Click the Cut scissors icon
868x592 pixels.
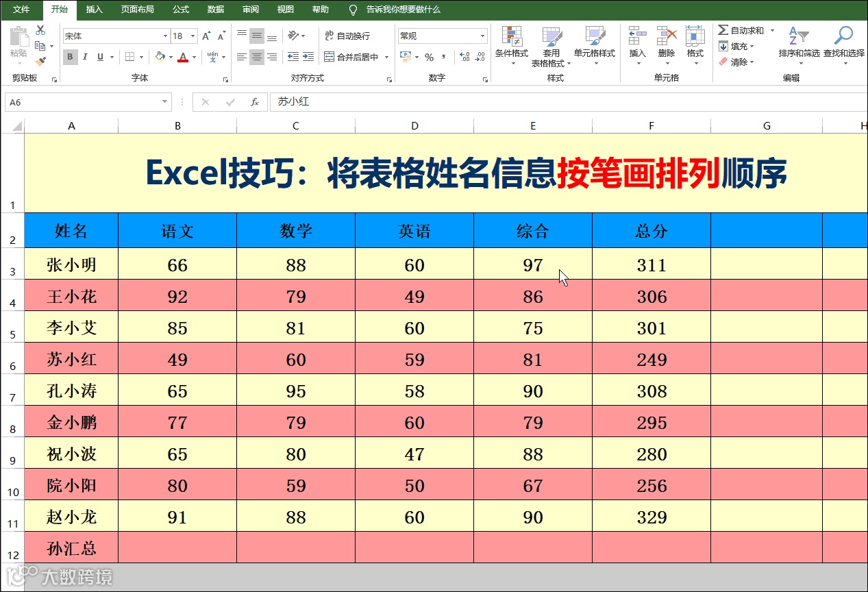[x=40, y=30]
